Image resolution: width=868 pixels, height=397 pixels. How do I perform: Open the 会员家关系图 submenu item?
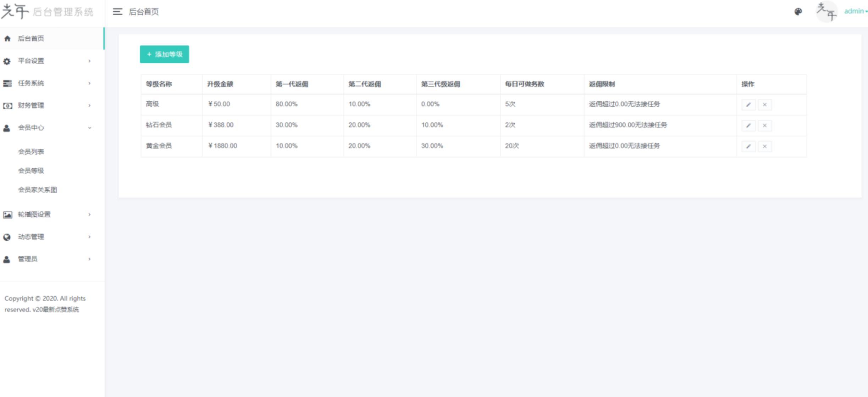click(38, 190)
